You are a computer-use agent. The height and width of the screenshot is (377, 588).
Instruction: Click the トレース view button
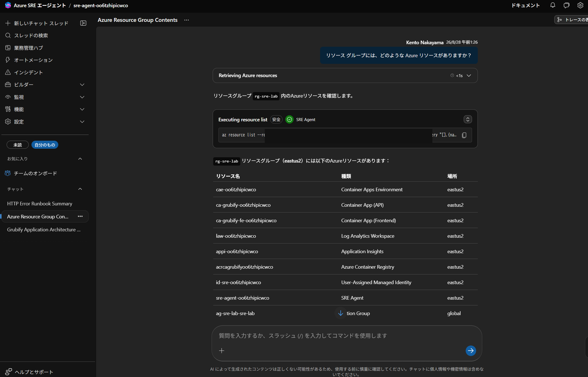[571, 20]
